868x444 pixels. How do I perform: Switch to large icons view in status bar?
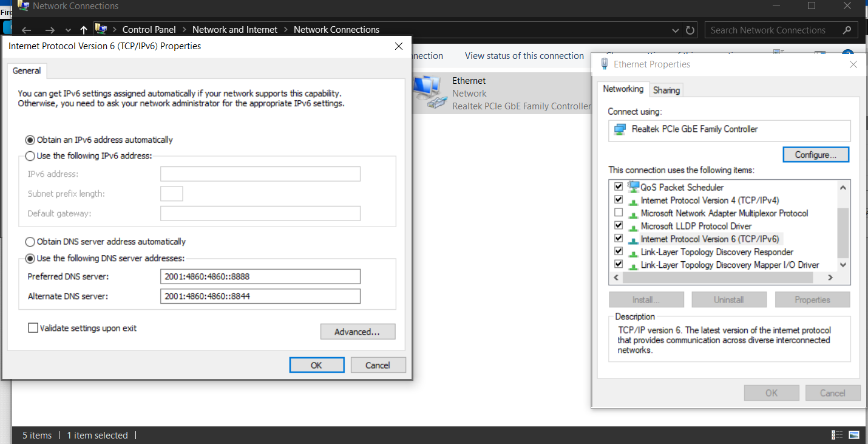point(854,435)
